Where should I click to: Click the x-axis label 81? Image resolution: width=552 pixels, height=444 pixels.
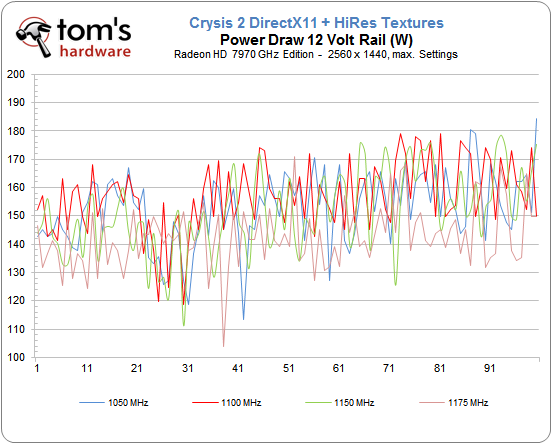click(x=439, y=369)
